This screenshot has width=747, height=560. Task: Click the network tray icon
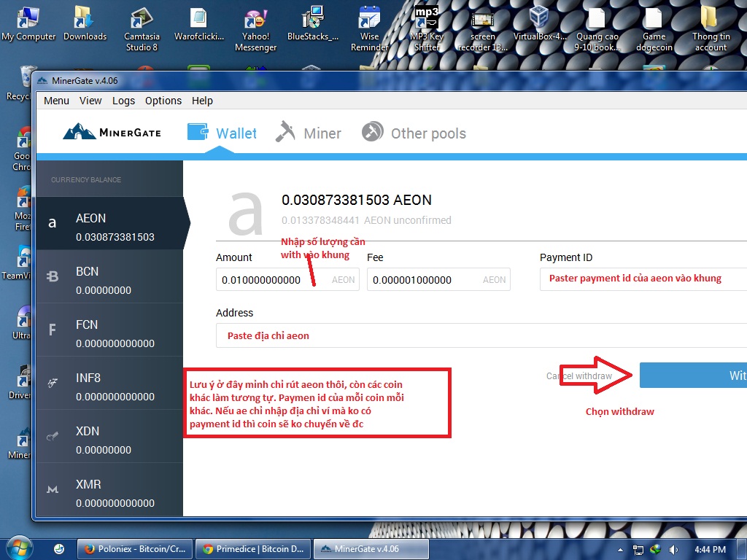coord(638,550)
